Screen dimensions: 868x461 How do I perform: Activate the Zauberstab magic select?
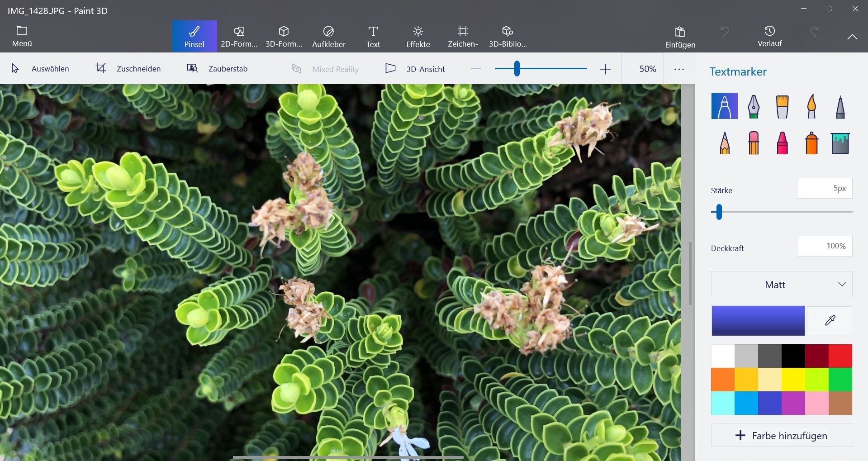coord(217,69)
